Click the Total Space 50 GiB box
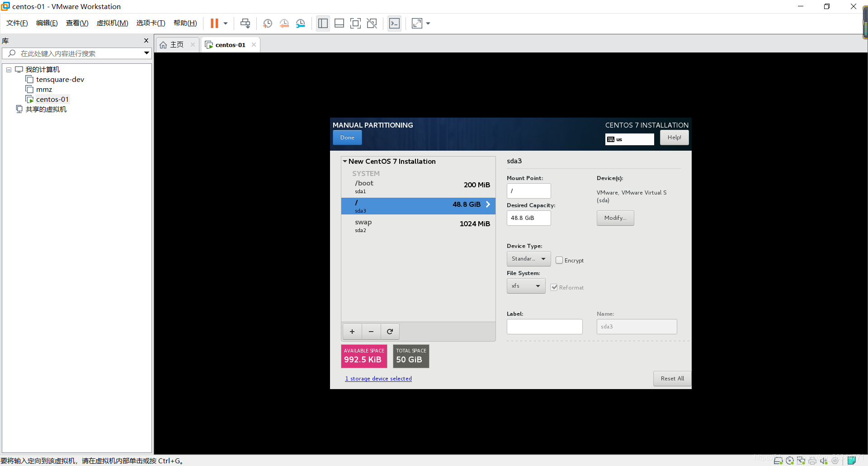868x466 pixels. 411,356
